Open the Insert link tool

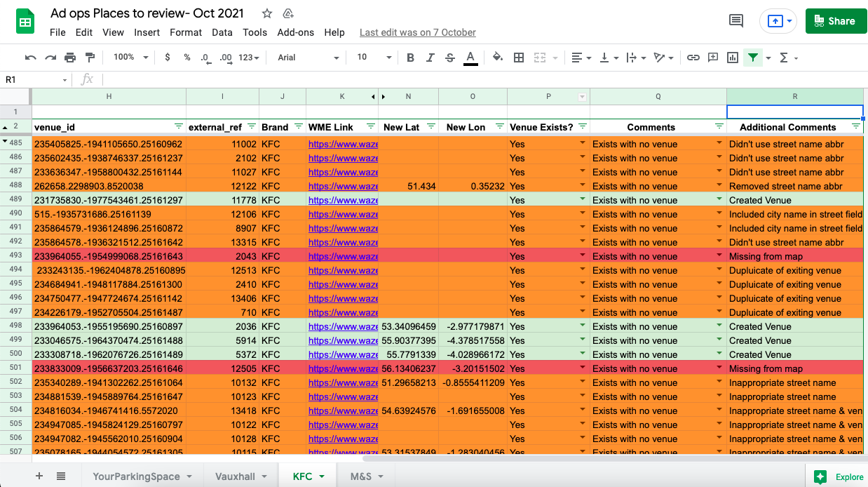pyautogui.click(x=693, y=57)
